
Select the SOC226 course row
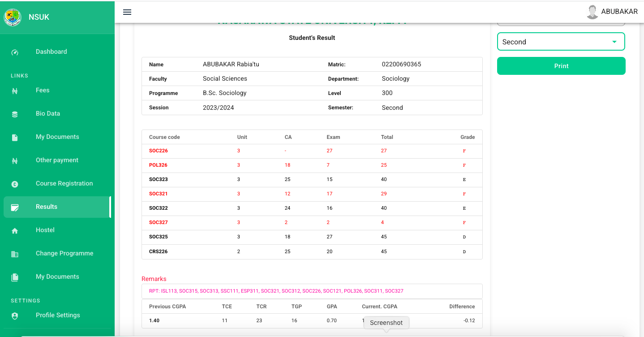click(312, 151)
